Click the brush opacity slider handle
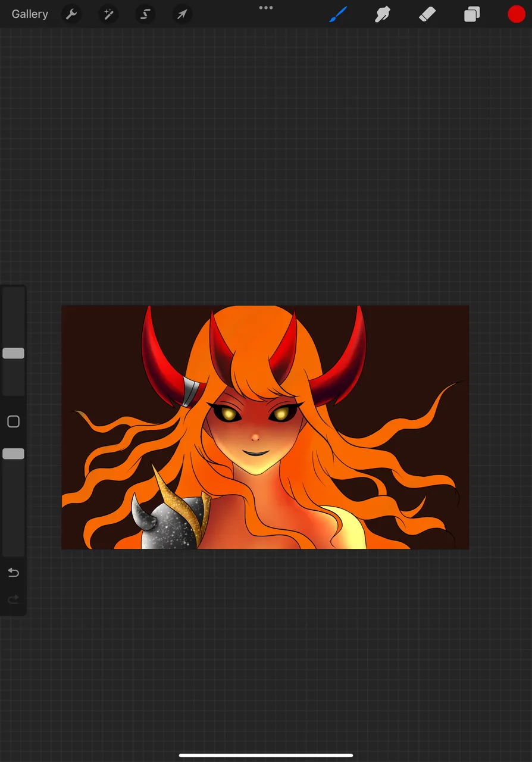Screen dimensions: 532x762 tap(13, 454)
